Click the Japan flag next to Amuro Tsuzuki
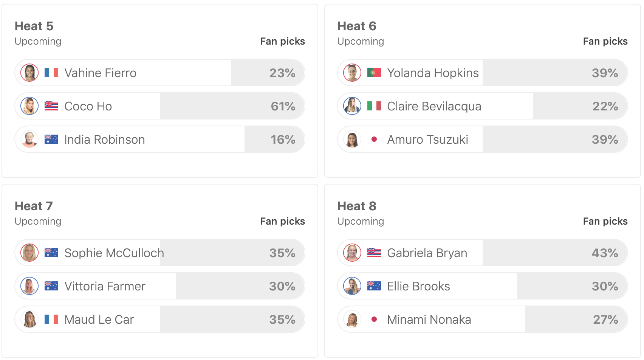Image resolution: width=644 pixels, height=360 pixels. pos(374,139)
